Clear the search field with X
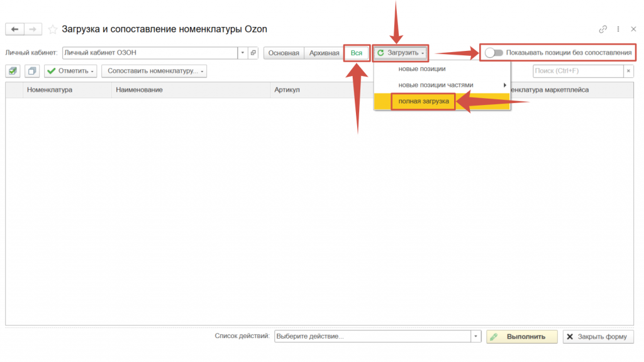This screenshot has height=362, width=644. [x=628, y=71]
